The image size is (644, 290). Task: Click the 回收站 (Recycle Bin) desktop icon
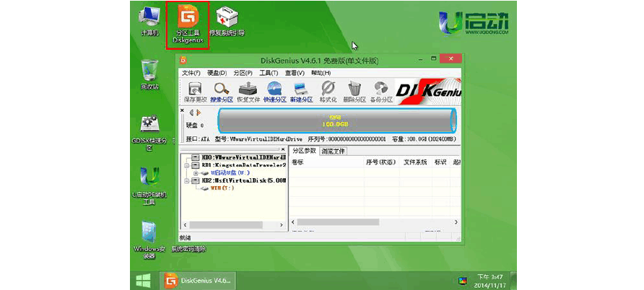pyautogui.click(x=149, y=74)
